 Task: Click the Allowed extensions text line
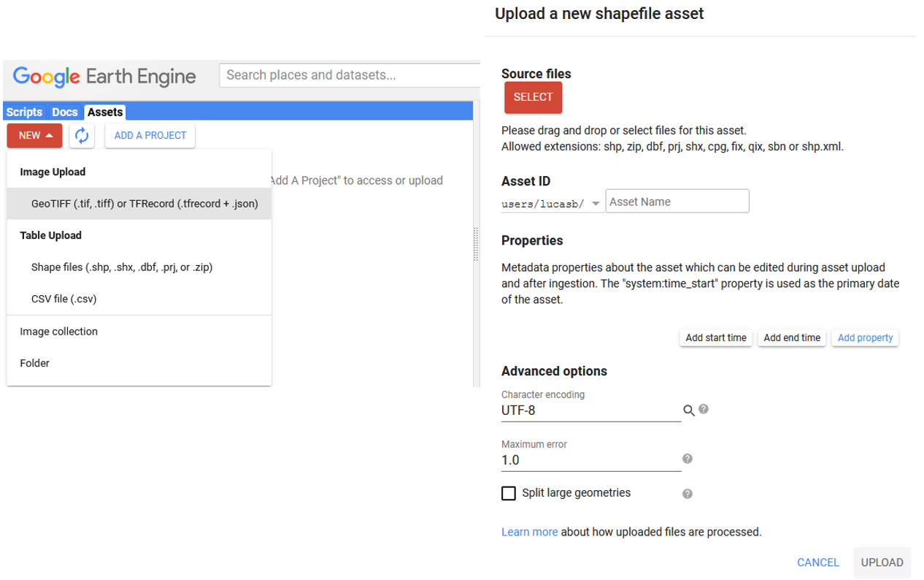pos(672,146)
